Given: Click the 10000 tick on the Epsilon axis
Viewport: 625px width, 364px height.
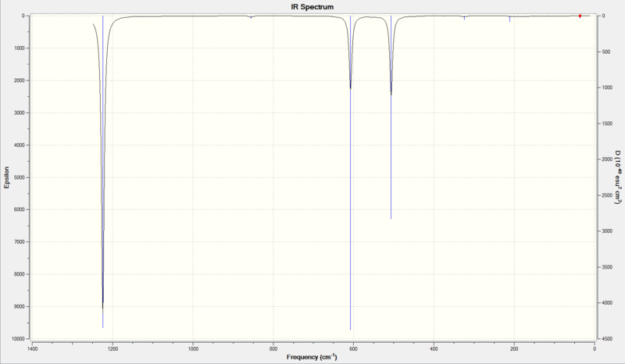Looking at the screenshot, I should (x=17, y=339).
